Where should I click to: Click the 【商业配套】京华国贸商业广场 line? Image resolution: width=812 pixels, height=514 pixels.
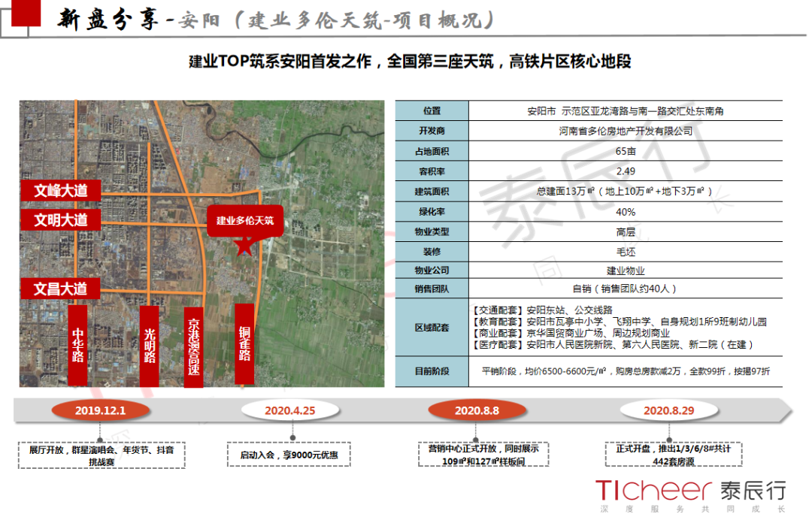coord(571,333)
